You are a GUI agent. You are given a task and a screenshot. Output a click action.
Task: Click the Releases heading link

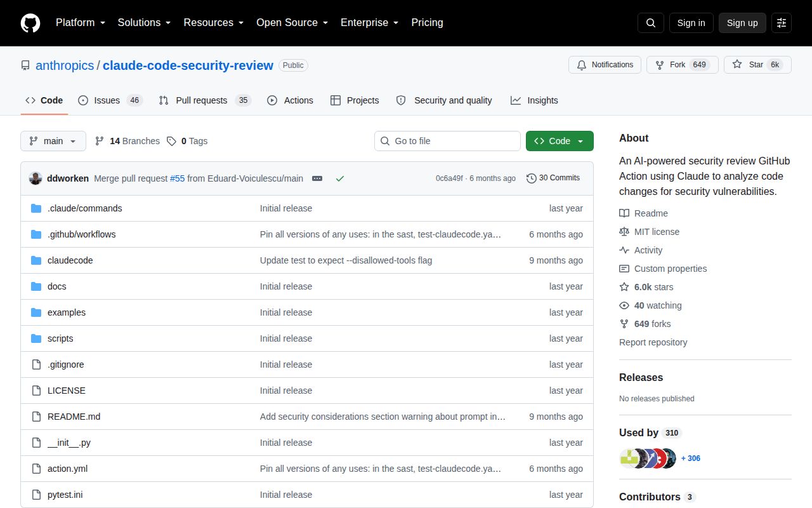pos(641,377)
